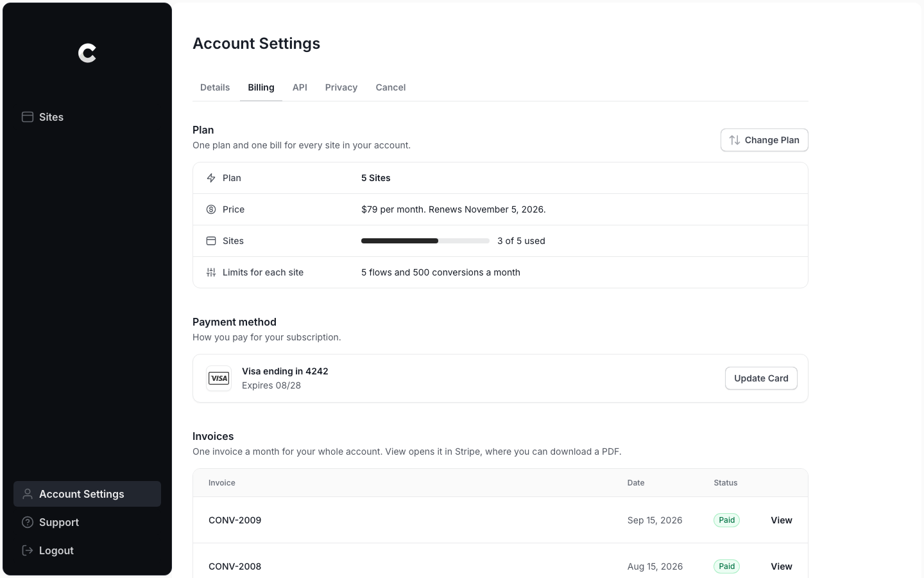
Task: Click the date Sep 15, 2026
Action: [655, 520]
